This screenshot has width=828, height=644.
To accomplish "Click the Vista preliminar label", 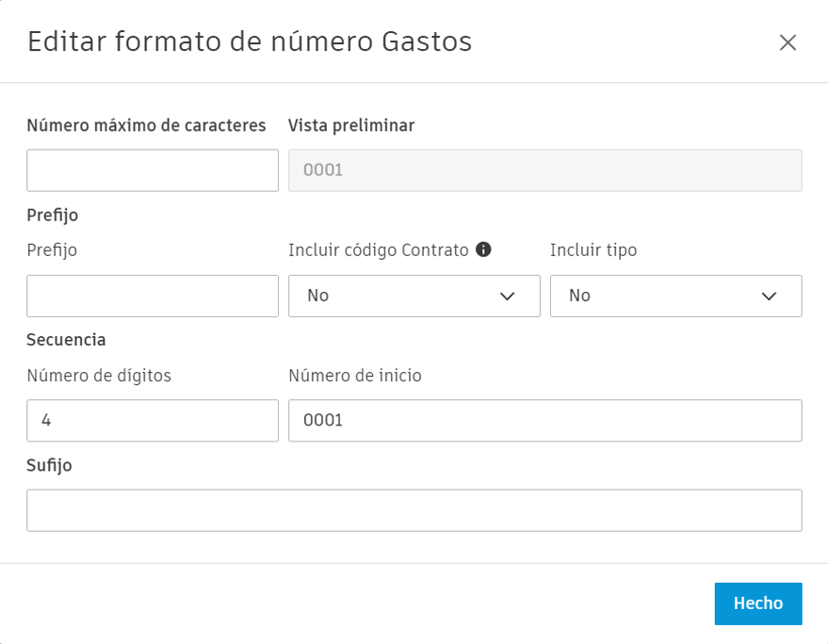I will click(350, 125).
